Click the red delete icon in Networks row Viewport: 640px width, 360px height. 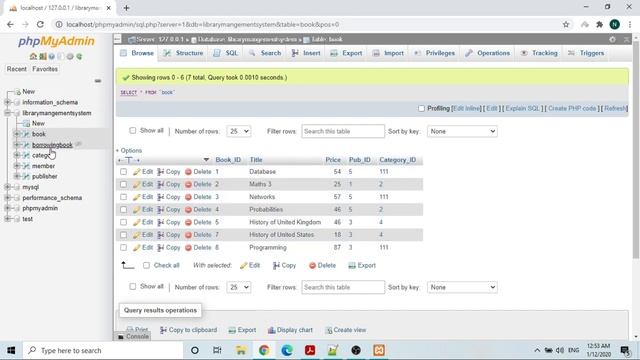[188, 197]
